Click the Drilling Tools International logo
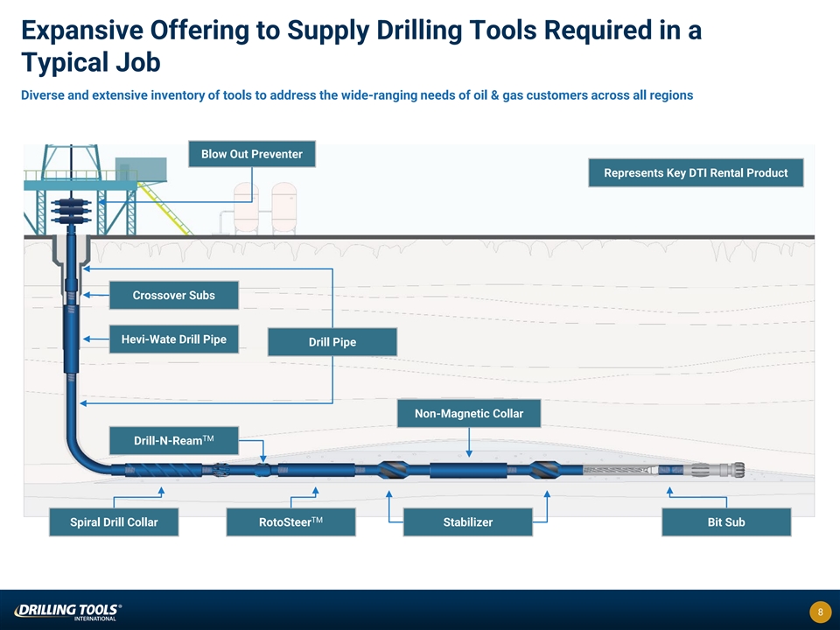Image resolution: width=840 pixels, height=630 pixels. (66, 611)
